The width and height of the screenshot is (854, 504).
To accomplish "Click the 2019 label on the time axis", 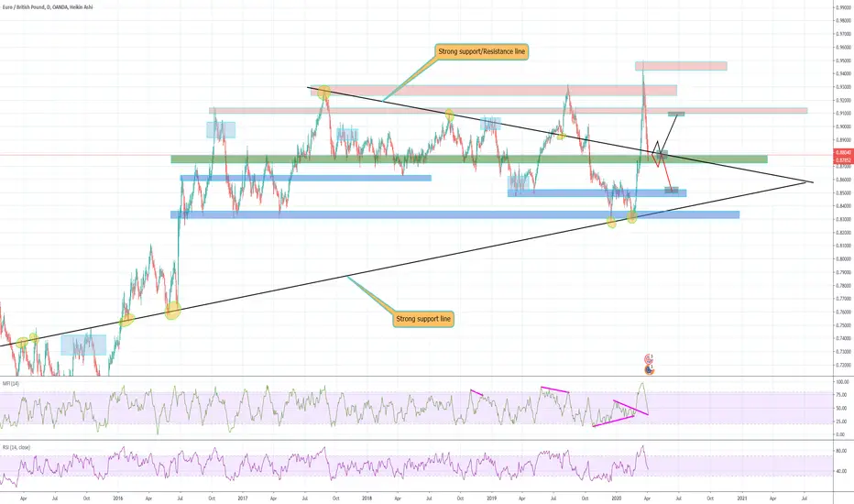I will click(492, 498).
